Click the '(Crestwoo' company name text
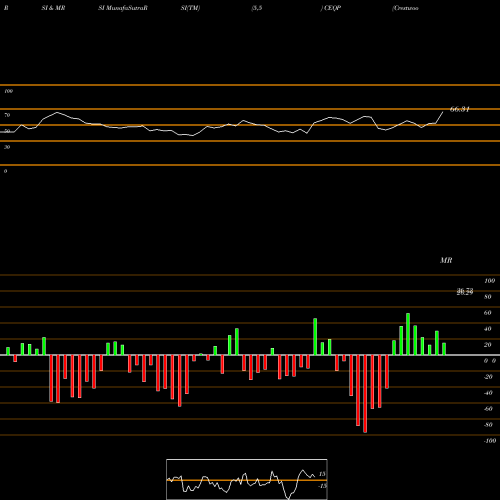The height and width of the screenshot is (500, 500). click(x=405, y=8)
